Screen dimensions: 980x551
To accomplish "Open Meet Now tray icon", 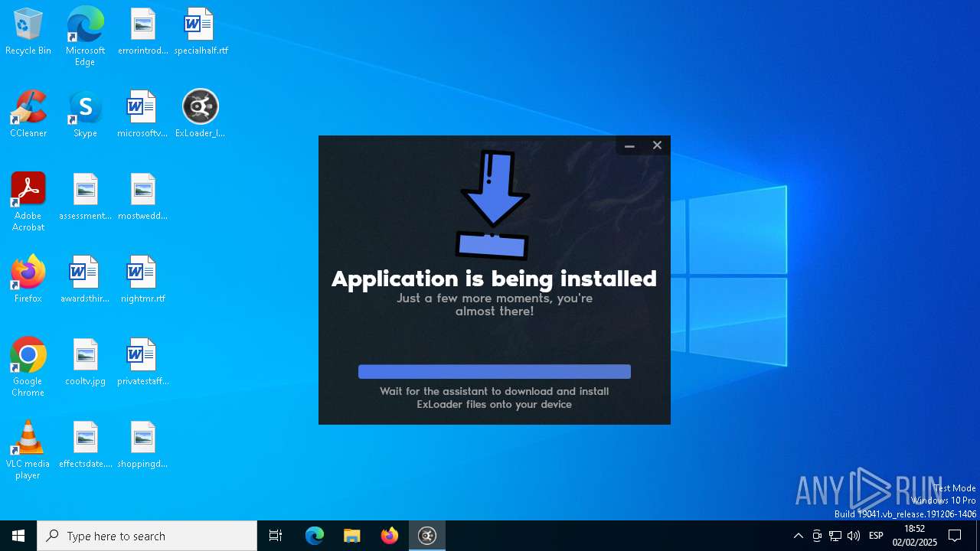I will (817, 536).
